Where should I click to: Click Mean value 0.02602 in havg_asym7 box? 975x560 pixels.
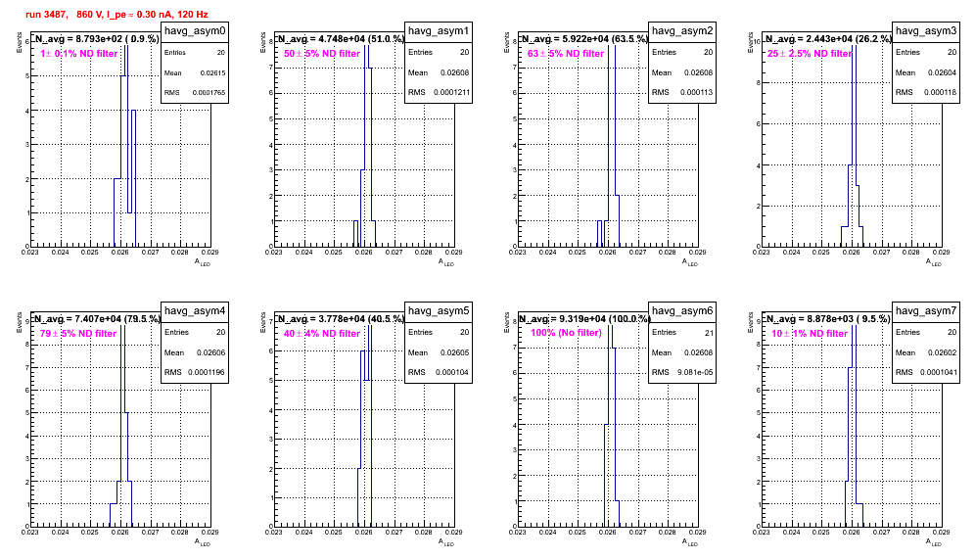(x=942, y=352)
